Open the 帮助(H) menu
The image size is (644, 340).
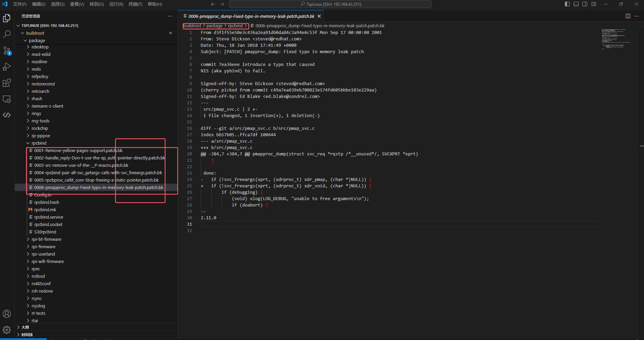155,4
